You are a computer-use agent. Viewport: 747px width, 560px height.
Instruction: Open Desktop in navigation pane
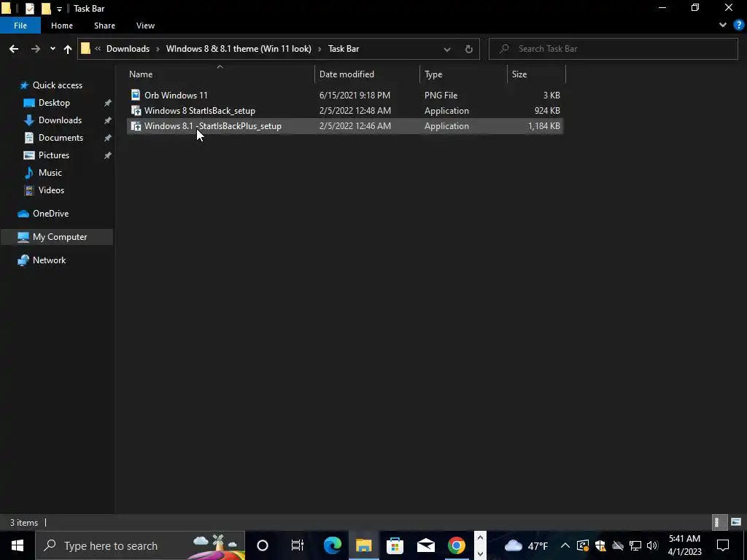54,103
